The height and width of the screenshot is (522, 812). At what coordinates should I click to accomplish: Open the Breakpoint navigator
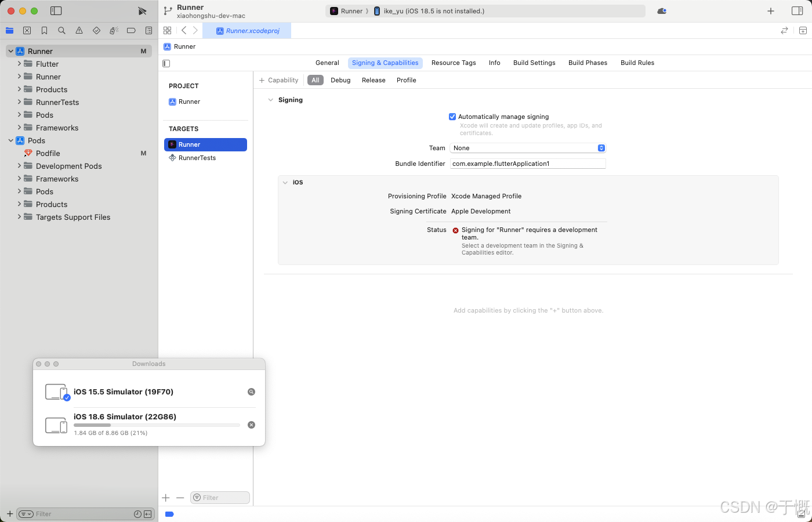click(131, 31)
